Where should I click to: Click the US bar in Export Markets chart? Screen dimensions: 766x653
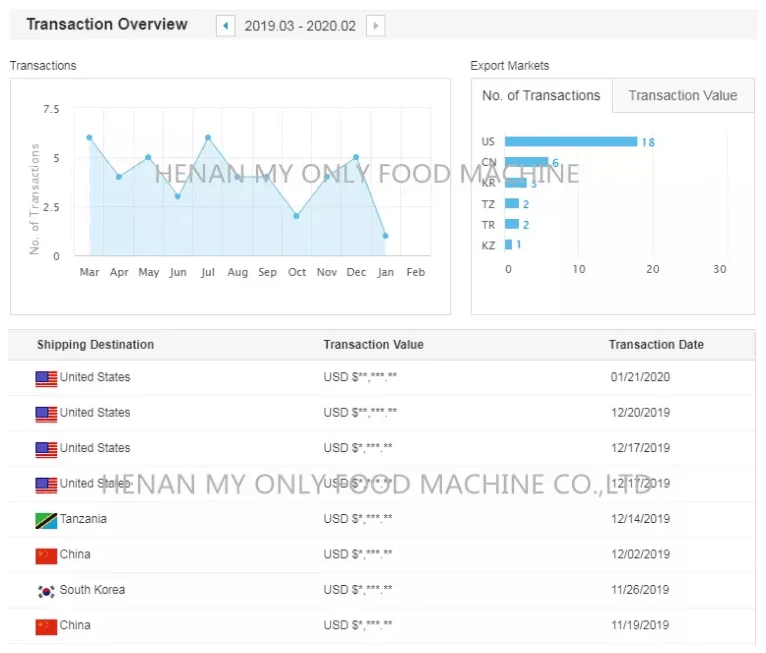pos(570,142)
